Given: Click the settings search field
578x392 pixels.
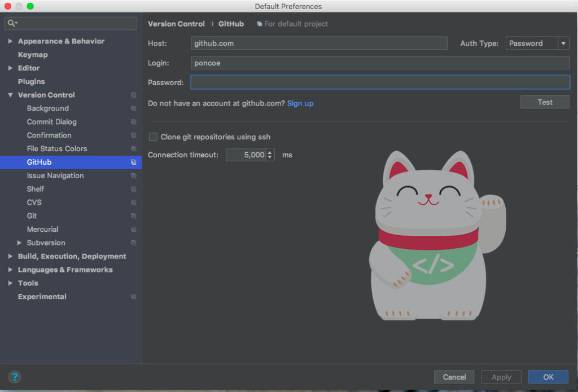Looking at the screenshot, I should pyautogui.click(x=71, y=24).
